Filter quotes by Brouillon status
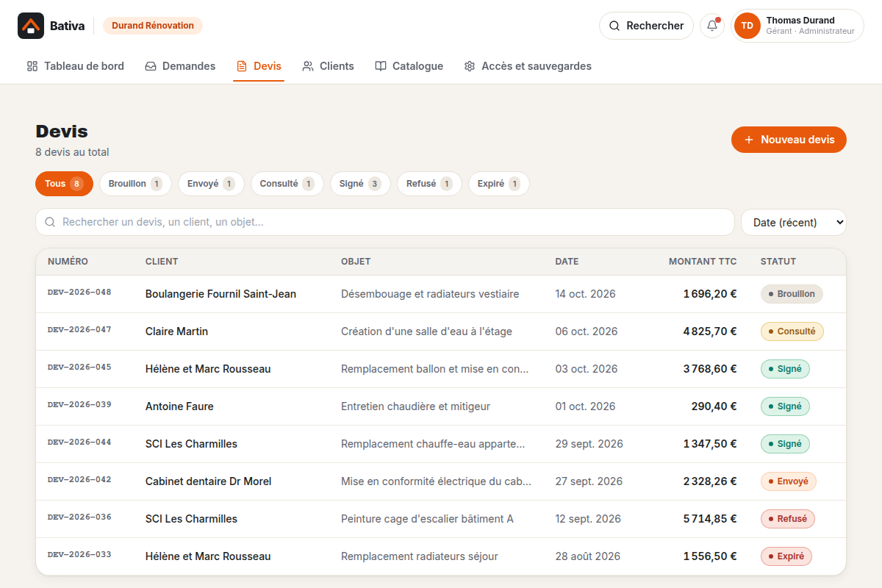Viewport: 882px width, 588px height. tap(135, 184)
